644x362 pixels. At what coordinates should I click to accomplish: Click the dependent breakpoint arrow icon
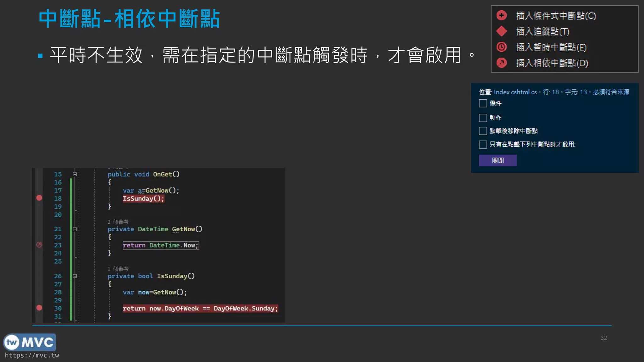pos(501,63)
